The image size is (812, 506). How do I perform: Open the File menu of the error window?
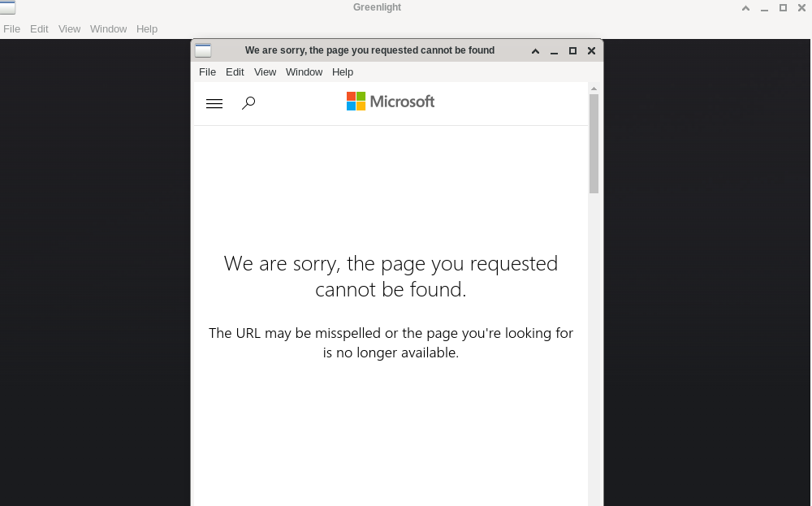pyautogui.click(x=207, y=71)
